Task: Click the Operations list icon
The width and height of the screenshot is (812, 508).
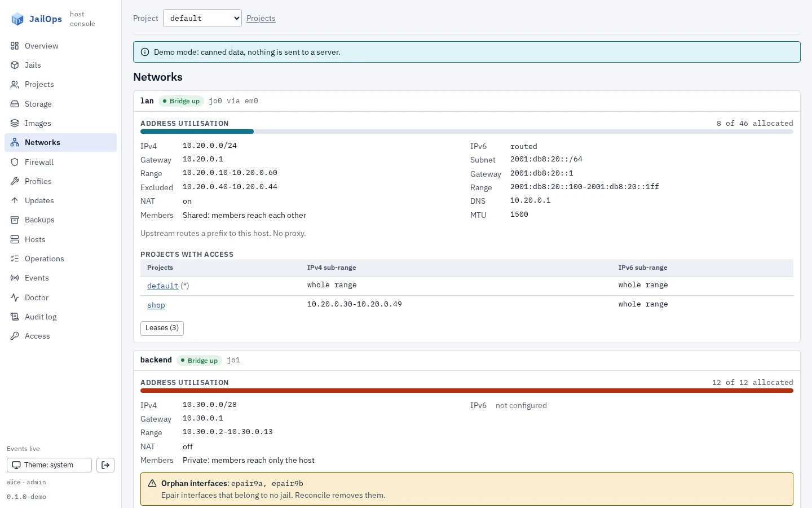Action: click(x=15, y=259)
